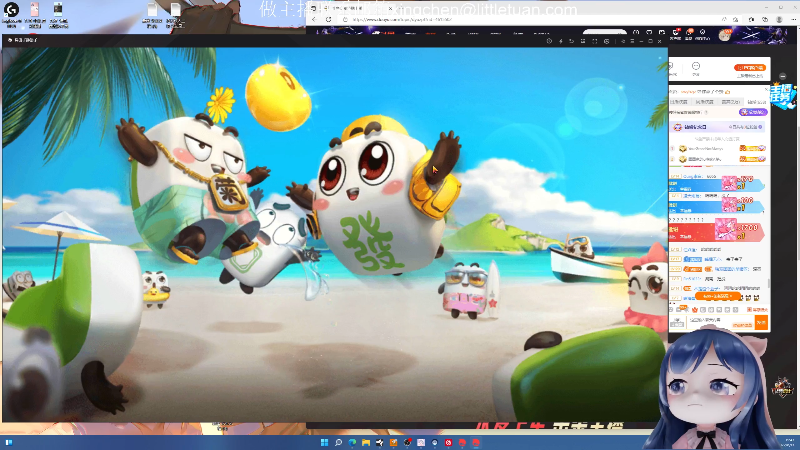Go back in the browser
Screen dimensions: 800x450
click(x=314, y=19)
